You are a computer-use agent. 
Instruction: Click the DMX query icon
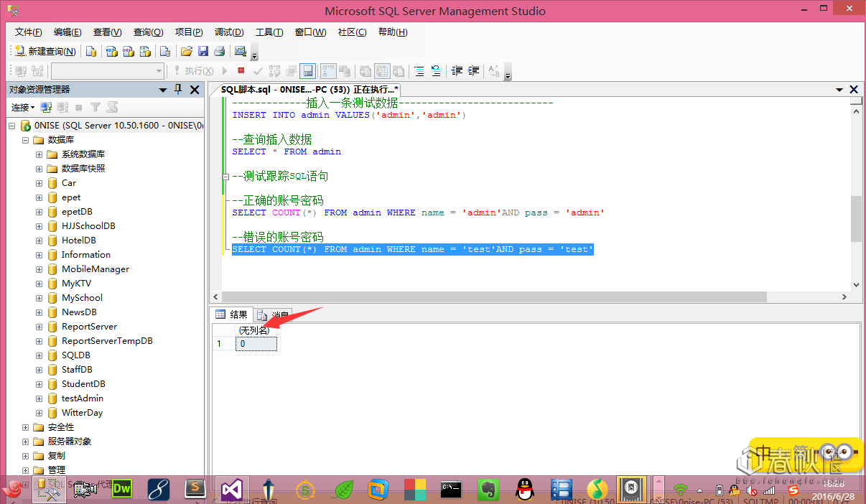pyautogui.click(x=129, y=51)
